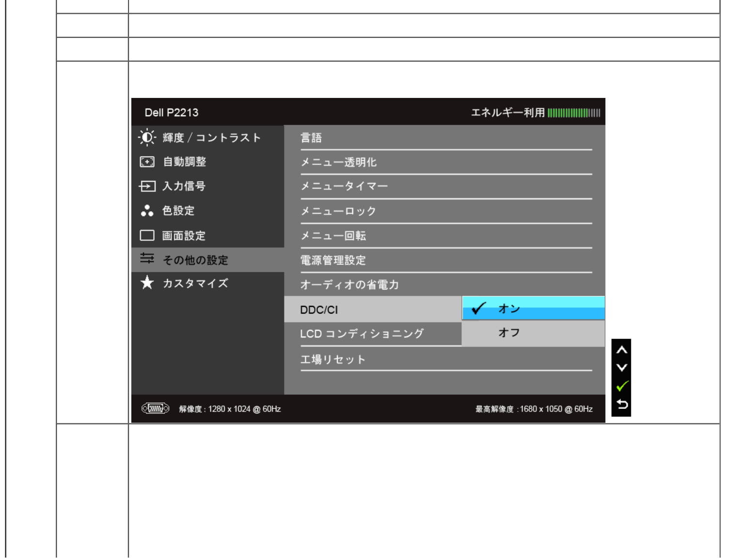Screen dimensions: 756x558
Task: Click the up arrow OSD button
Action: pyautogui.click(x=622, y=350)
